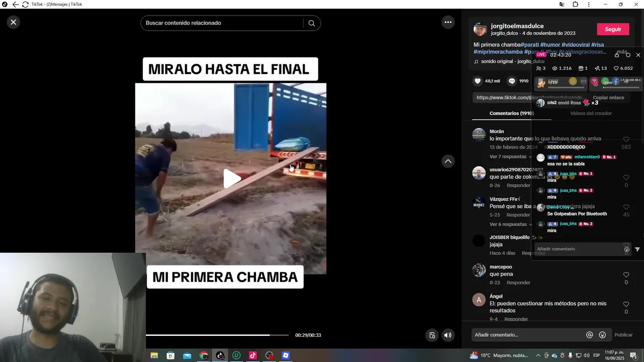
Task: Open notification center icon in taskbar
Action: point(633,355)
